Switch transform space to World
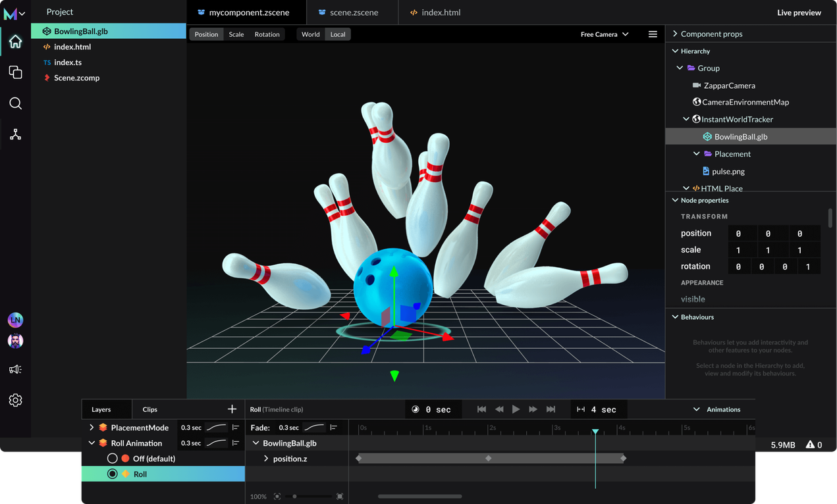This screenshot has width=837, height=504. [x=310, y=34]
